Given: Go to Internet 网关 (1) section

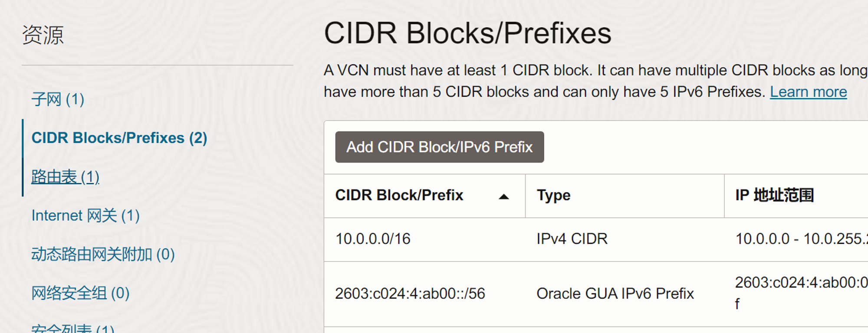Looking at the screenshot, I should pyautogui.click(x=85, y=215).
